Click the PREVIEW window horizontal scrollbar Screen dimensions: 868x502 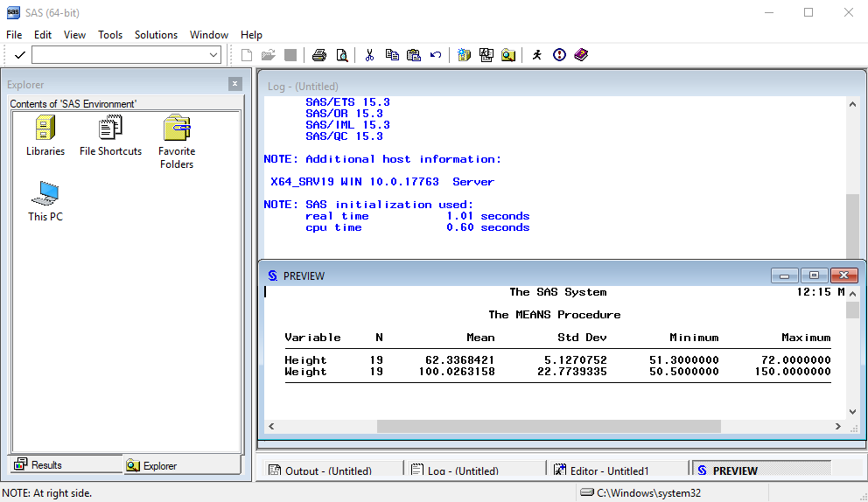549,427
